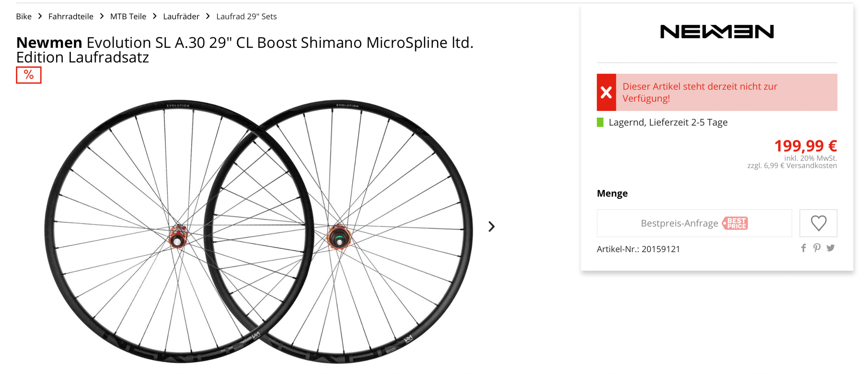Viewport: 868px width, 374px height.
Task: Add wheelset to wishlist with heart icon
Action: [x=818, y=223]
